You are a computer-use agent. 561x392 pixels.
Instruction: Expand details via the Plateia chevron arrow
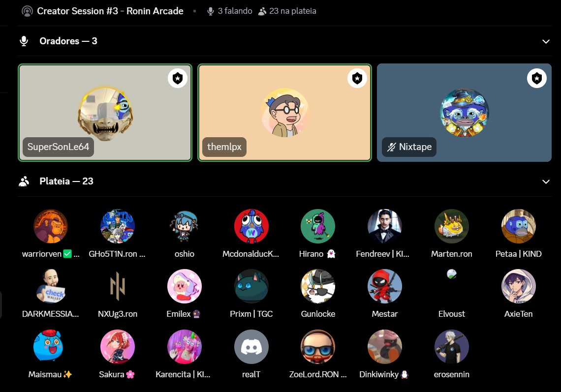(546, 181)
